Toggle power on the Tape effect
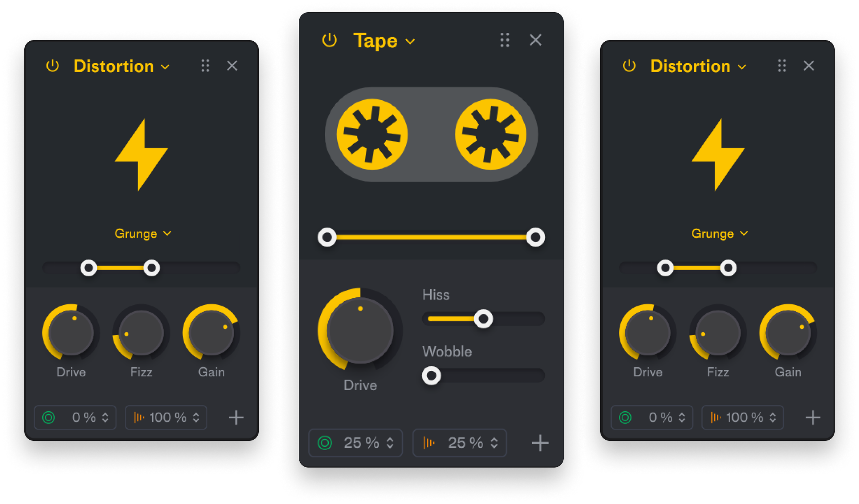Screen dimensions: 859x504 click(329, 40)
